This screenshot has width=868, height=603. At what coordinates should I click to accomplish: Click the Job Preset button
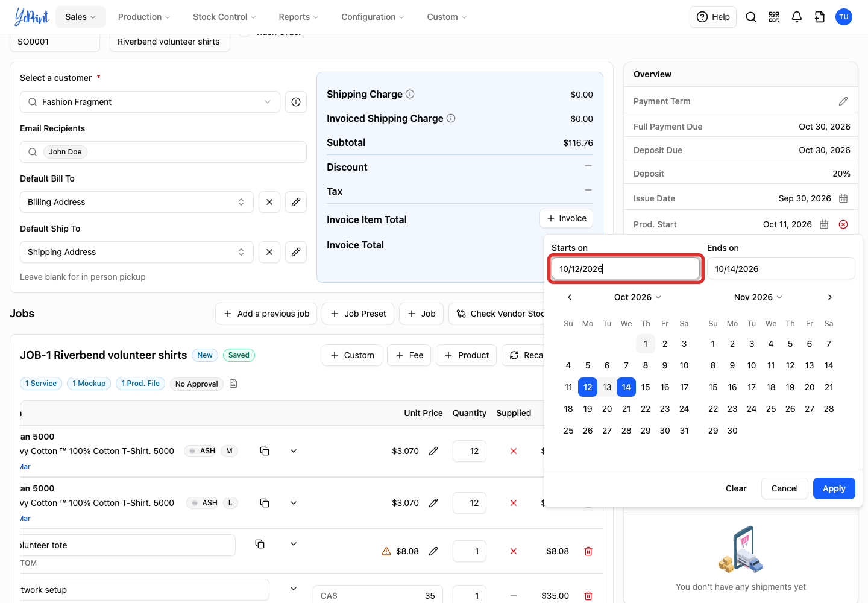358,314
